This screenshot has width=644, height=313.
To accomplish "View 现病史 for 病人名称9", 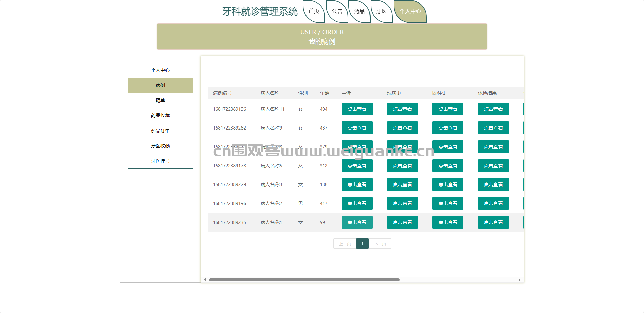I will 402,128.
